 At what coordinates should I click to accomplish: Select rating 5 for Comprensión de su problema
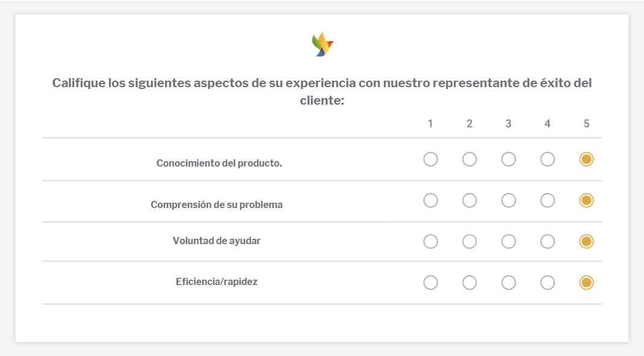(586, 200)
